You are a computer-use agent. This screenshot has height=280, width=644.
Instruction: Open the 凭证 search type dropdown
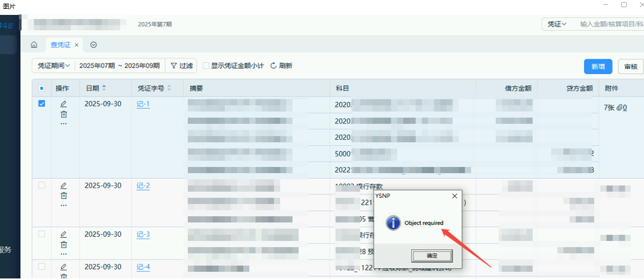pos(557,24)
